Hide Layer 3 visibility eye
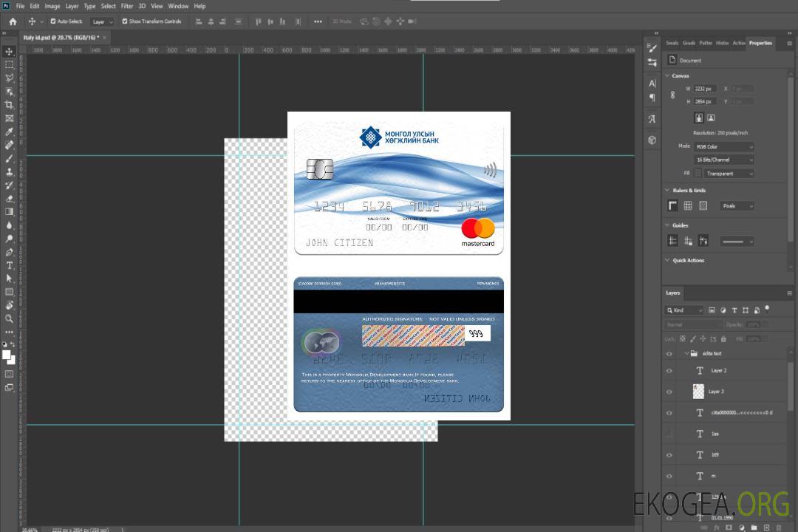Image resolution: width=798 pixels, height=532 pixels. [x=669, y=392]
